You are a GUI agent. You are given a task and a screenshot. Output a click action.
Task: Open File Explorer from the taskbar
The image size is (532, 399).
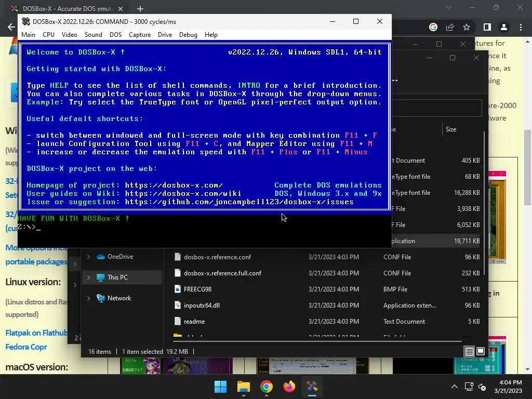coord(243,387)
